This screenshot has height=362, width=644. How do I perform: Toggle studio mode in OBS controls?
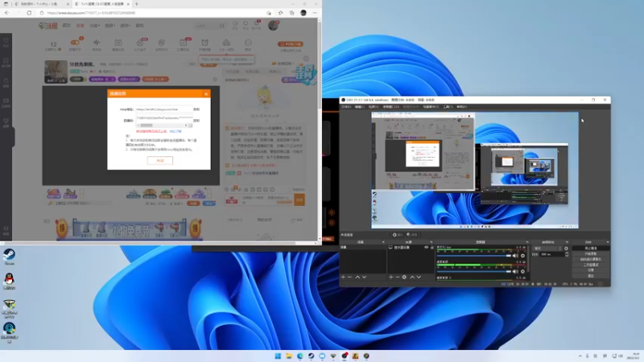coord(591,265)
